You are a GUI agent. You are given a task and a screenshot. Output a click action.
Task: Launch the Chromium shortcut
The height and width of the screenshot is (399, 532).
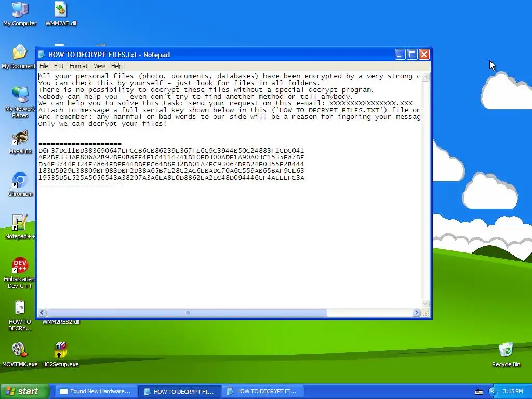pos(20,184)
